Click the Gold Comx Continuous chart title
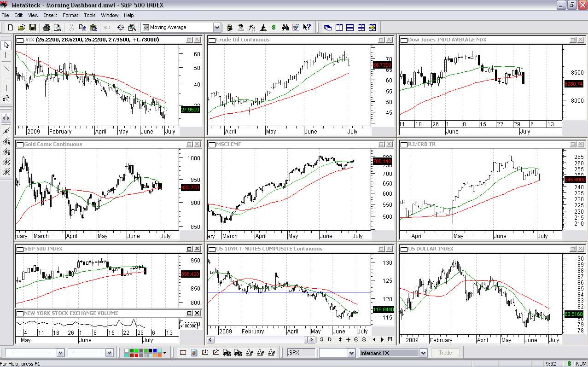 pyautogui.click(x=53, y=144)
